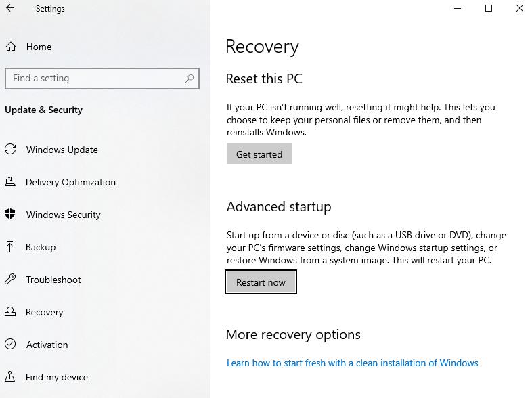The image size is (532, 398).
Task: Click the Recovery sidebar icon
Action: click(10, 311)
